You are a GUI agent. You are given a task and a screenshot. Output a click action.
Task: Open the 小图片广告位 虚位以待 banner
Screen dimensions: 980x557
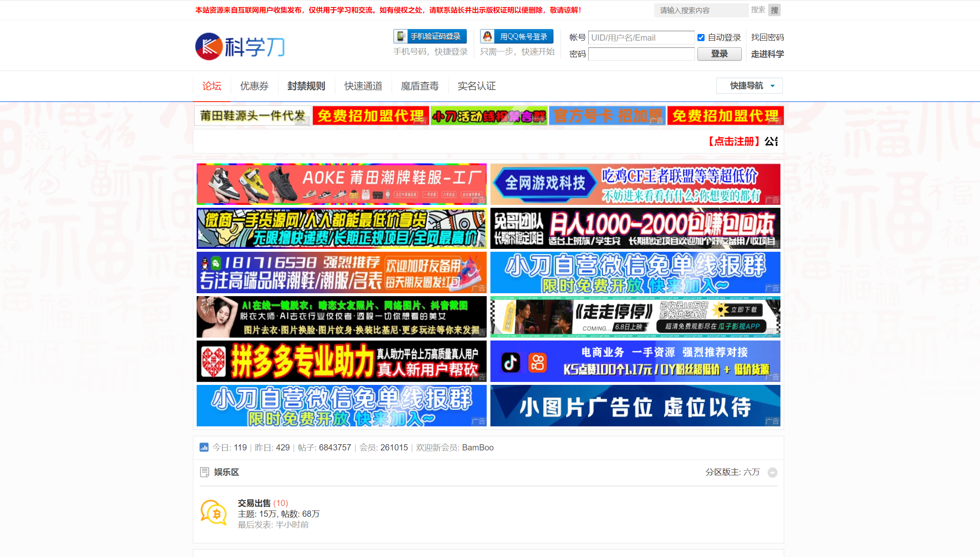click(x=635, y=406)
